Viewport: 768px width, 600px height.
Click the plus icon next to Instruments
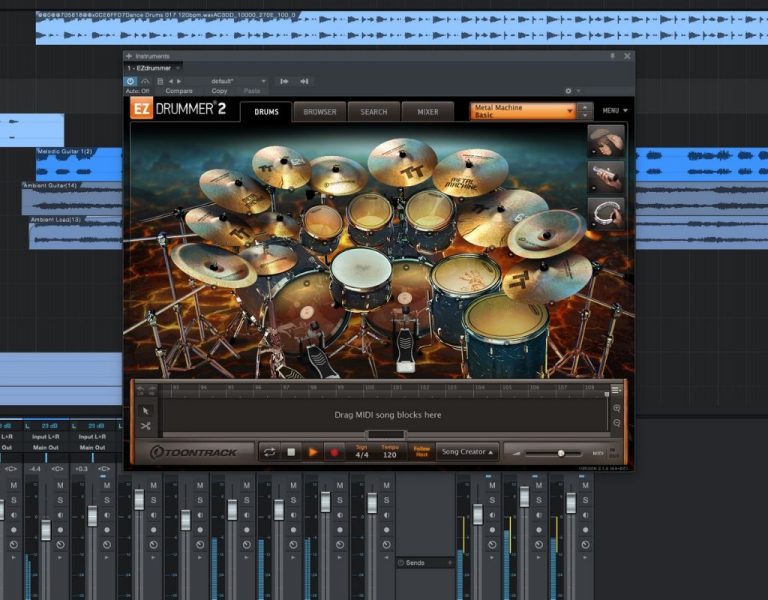point(129,56)
